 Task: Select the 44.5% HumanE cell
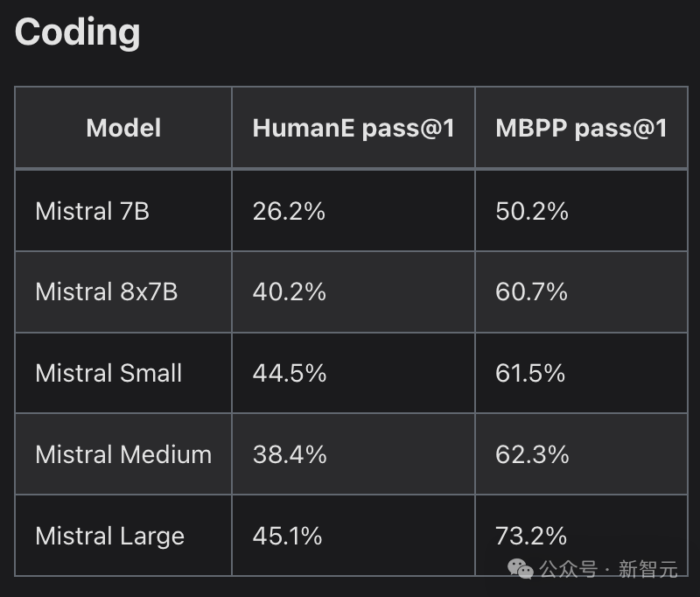tap(289, 373)
